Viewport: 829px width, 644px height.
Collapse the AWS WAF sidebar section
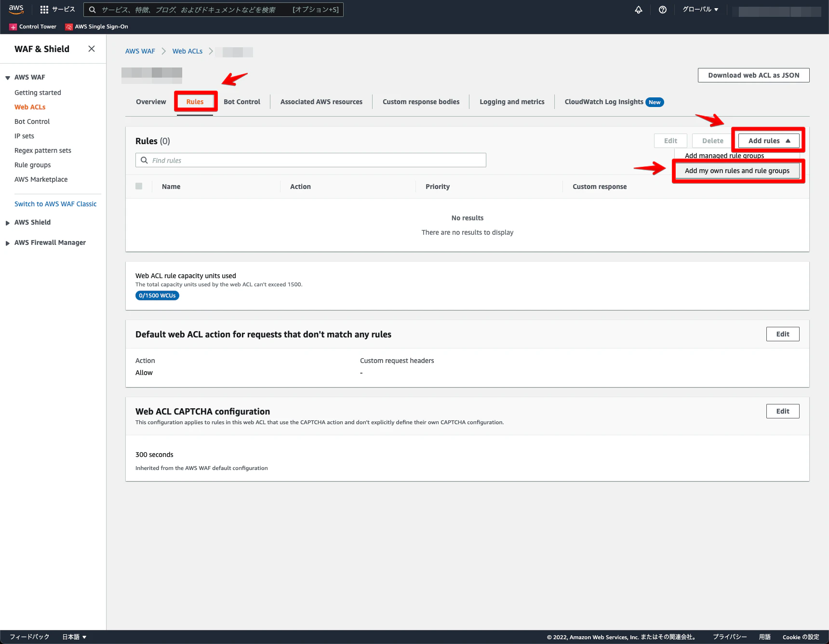[x=8, y=78]
